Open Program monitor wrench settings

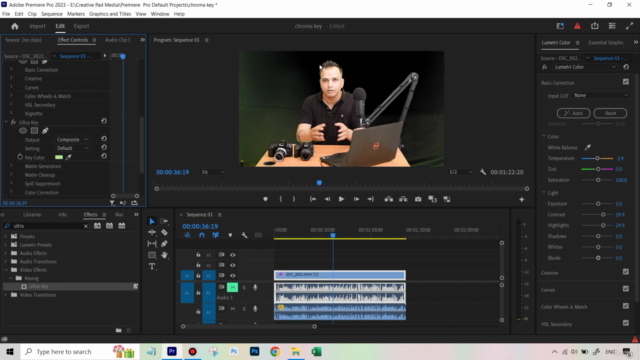[x=483, y=172]
